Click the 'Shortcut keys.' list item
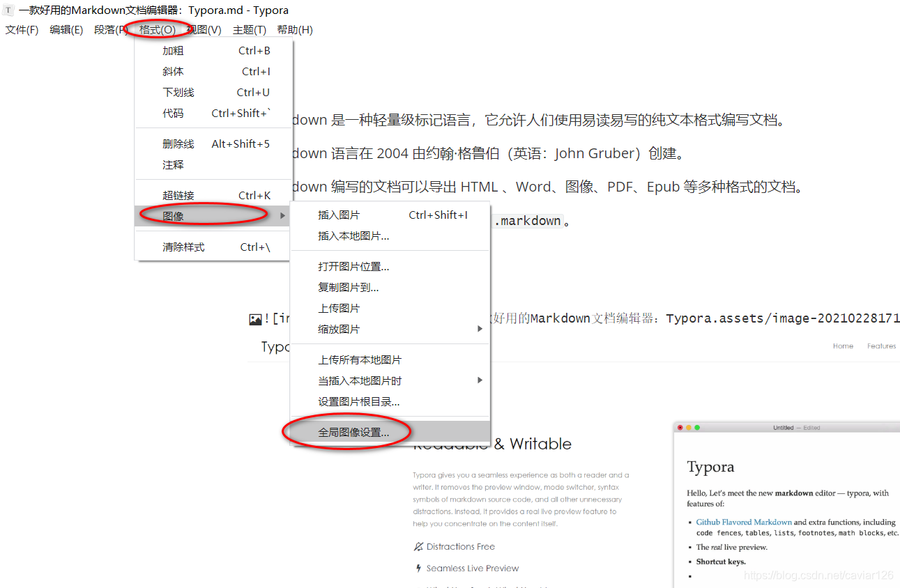Viewport: 900px width, 588px height. [x=721, y=562]
